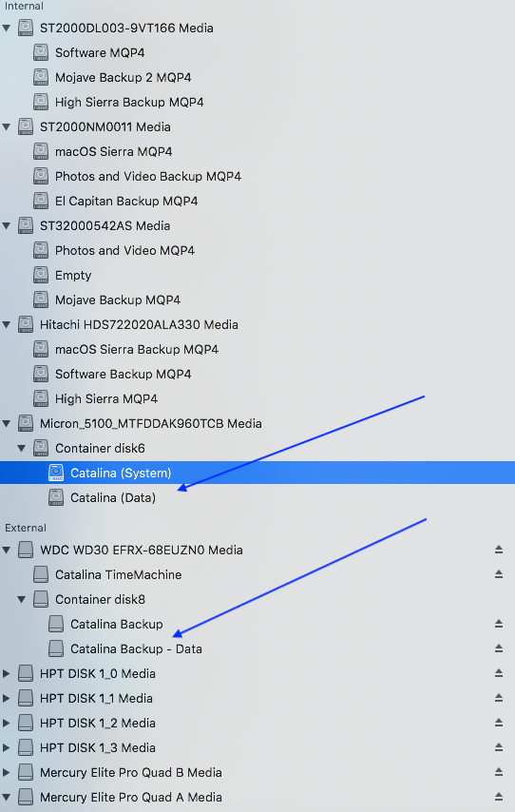
Task: Eject Mercury Elite Pro Quad A Media
Action: (499, 797)
